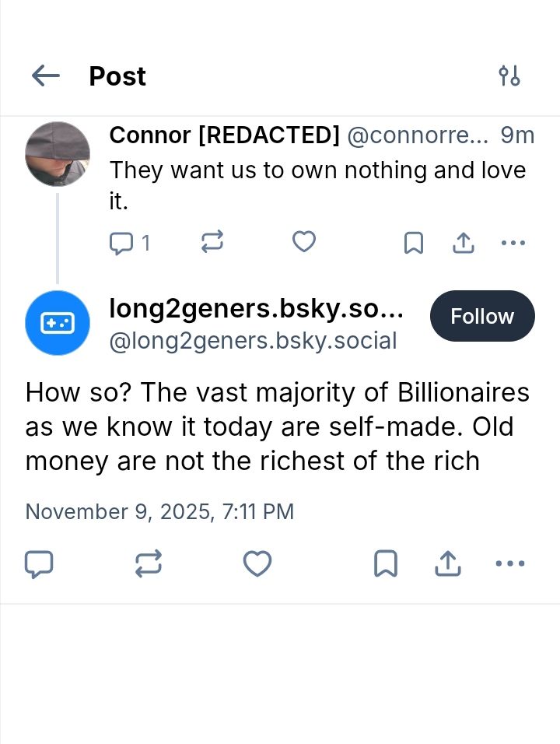Viewport: 560px width, 744px height.
Task: Bookmark Connor's post
Action: pos(413,243)
